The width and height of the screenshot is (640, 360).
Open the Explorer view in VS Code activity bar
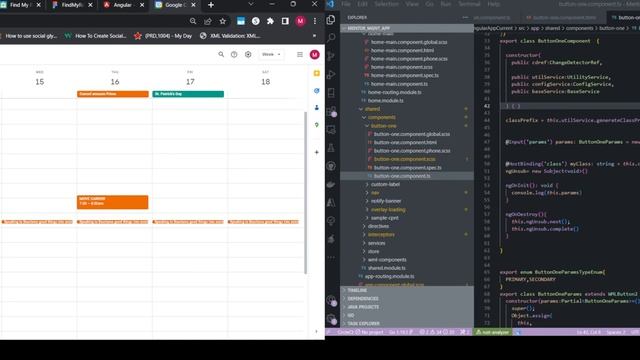coord(331,20)
